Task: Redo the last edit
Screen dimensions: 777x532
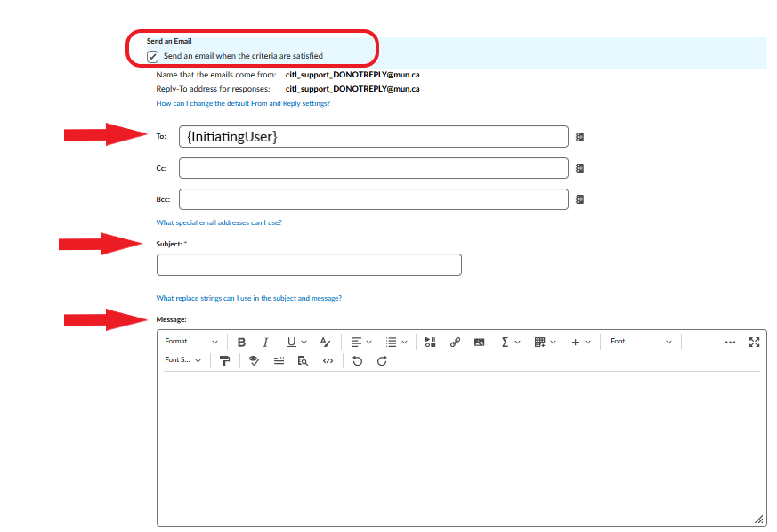Action: [382, 360]
